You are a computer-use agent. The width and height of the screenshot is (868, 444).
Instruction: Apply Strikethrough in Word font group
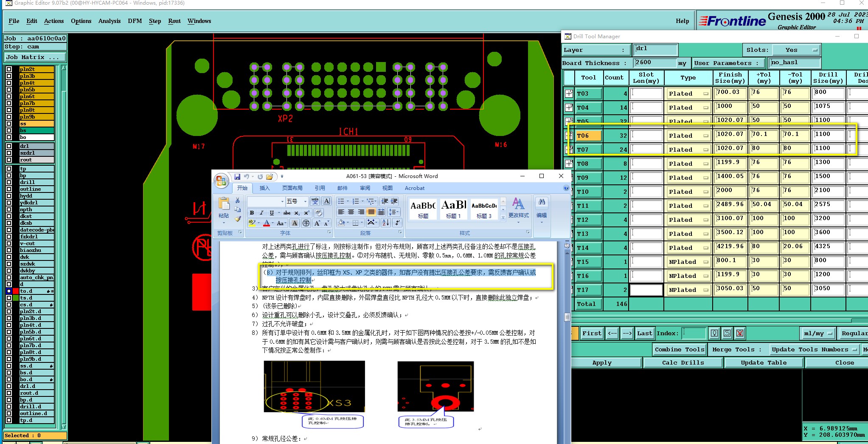click(287, 212)
